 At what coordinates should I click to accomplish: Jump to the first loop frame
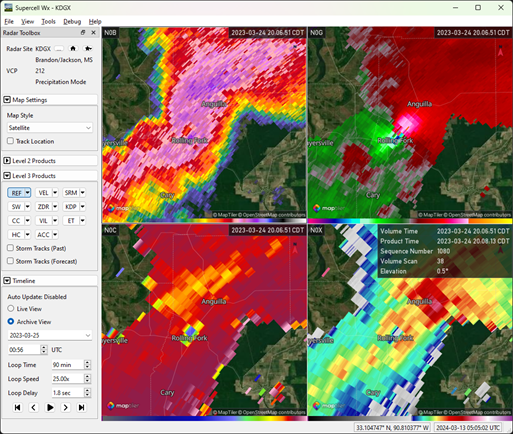pos(18,407)
